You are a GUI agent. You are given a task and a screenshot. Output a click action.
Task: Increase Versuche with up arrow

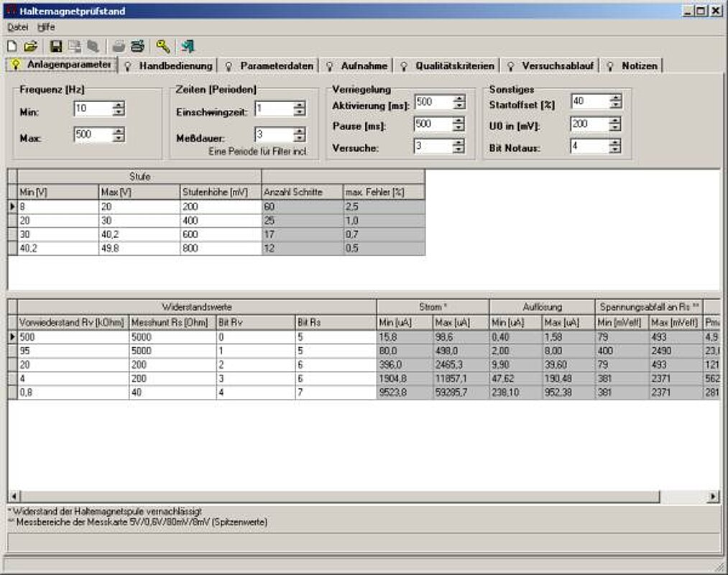459,142
